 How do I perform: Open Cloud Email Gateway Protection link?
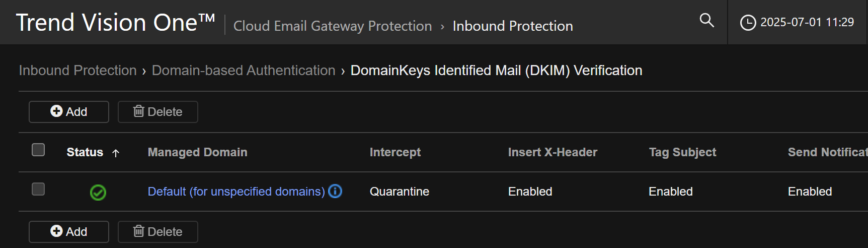(x=333, y=26)
